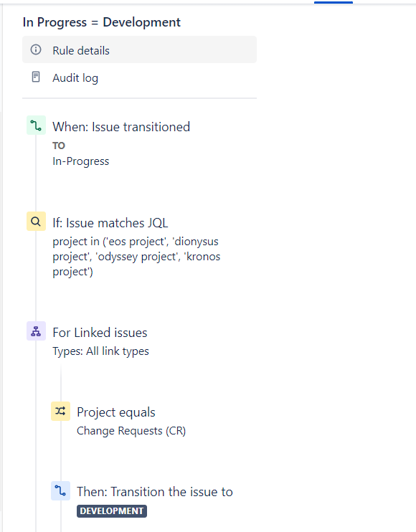Open the If: Issue matches JQL condition

tap(110, 223)
